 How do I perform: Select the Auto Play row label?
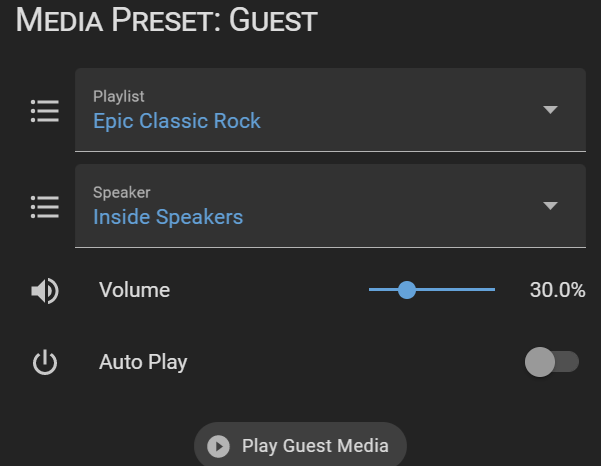pyautogui.click(x=143, y=362)
